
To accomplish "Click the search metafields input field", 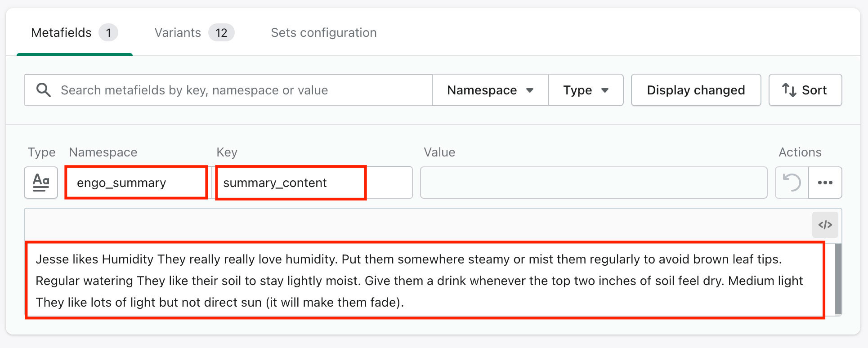I will [x=228, y=90].
